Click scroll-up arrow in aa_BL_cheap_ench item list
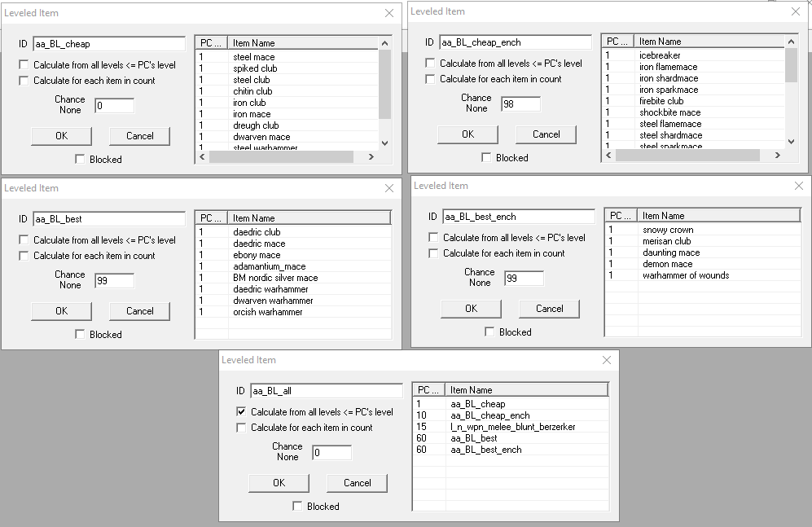Viewport: 812px width, 527px height. click(792, 42)
